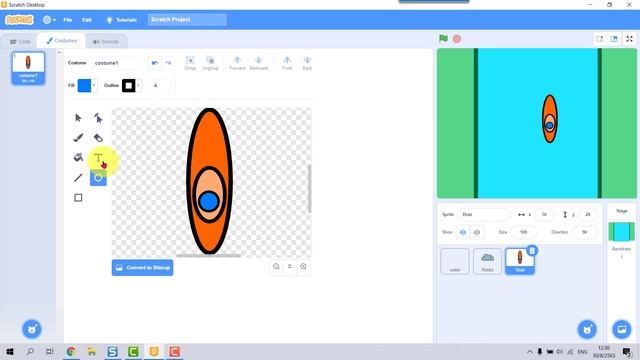Click the sprite y position field
This screenshot has height=360, width=640.
(x=588, y=214)
